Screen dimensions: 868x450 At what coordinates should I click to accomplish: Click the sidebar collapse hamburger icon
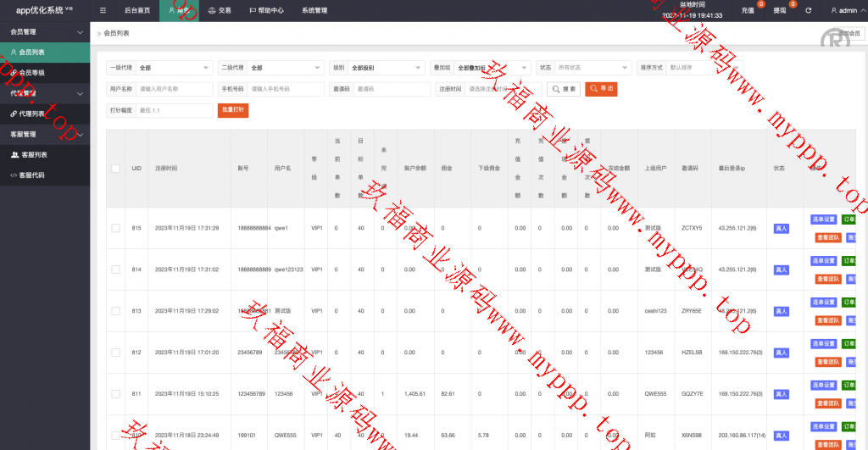103,11
